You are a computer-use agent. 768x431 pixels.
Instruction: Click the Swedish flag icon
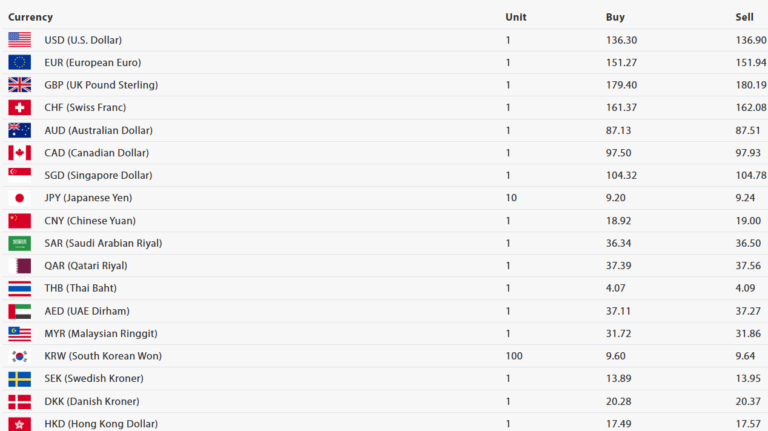coord(20,379)
